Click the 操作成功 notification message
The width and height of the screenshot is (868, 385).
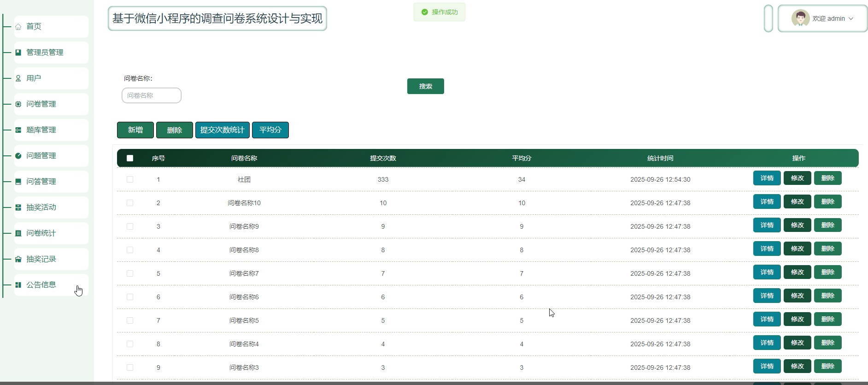pos(440,12)
